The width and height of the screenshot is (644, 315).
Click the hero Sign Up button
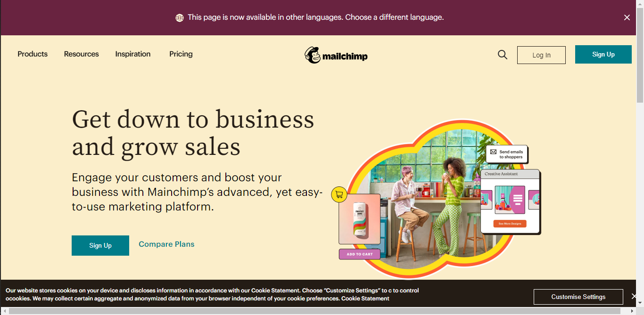pos(100,245)
